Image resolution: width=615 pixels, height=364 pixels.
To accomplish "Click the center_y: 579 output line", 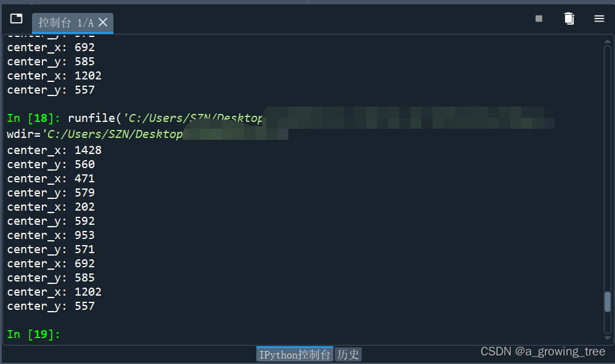I will pyautogui.click(x=51, y=192).
